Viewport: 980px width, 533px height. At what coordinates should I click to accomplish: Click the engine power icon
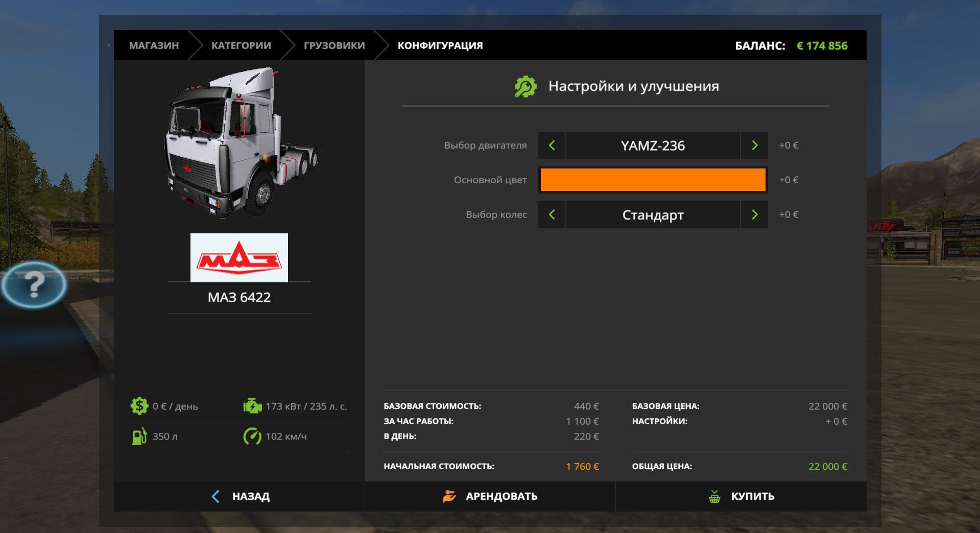click(252, 406)
